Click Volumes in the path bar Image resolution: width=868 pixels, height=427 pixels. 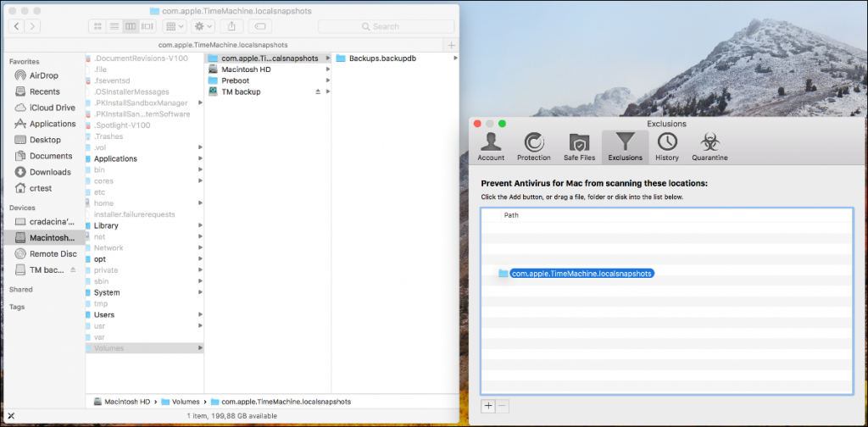(181, 402)
